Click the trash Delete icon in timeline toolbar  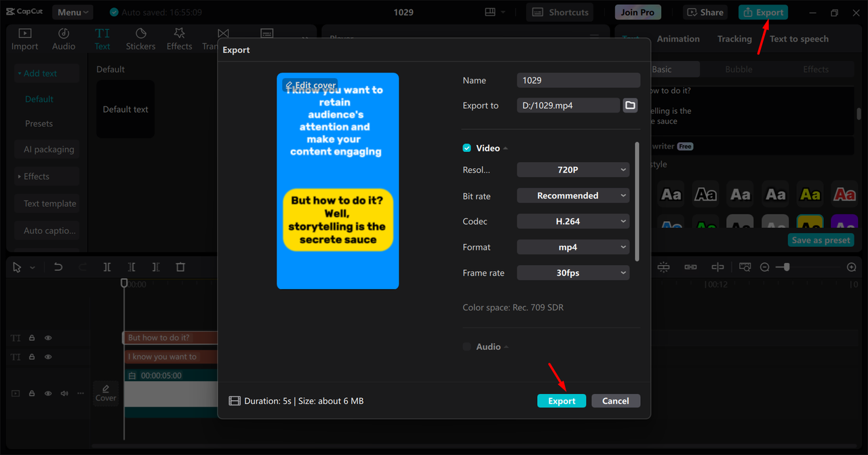[x=180, y=267]
